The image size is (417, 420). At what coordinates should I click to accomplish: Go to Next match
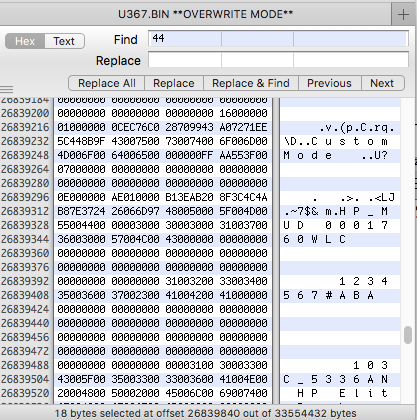(x=382, y=83)
